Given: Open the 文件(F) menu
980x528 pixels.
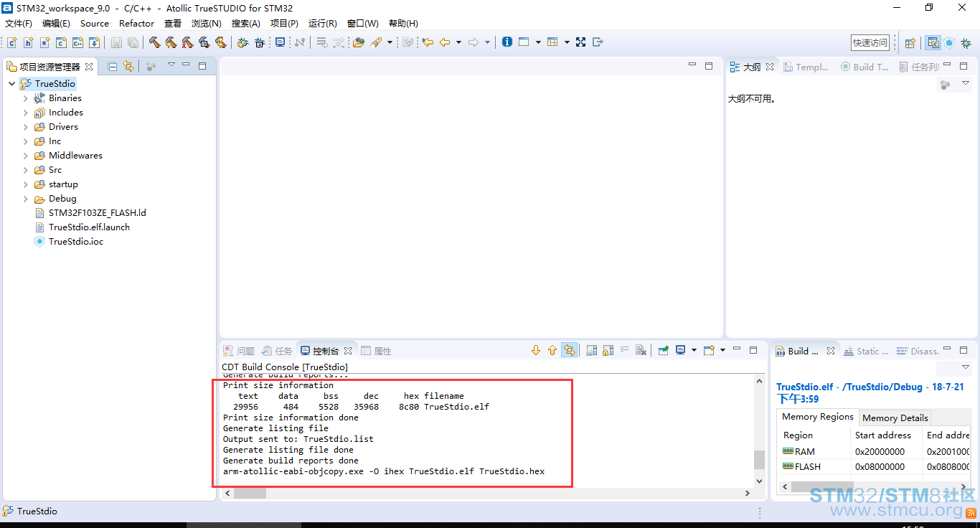Looking at the screenshot, I should [19, 24].
